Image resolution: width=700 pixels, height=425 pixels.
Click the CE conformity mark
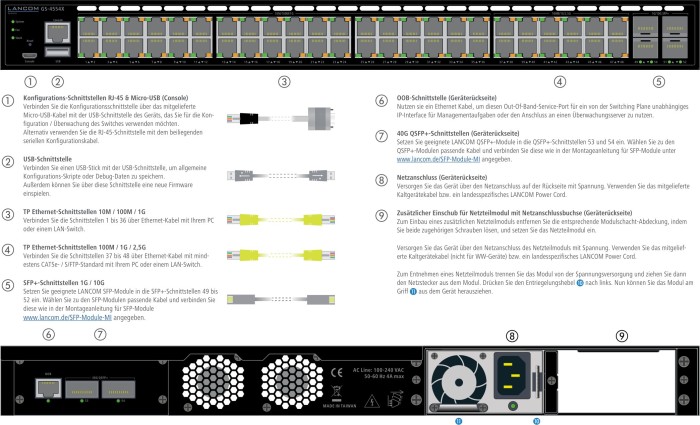[337, 372]
